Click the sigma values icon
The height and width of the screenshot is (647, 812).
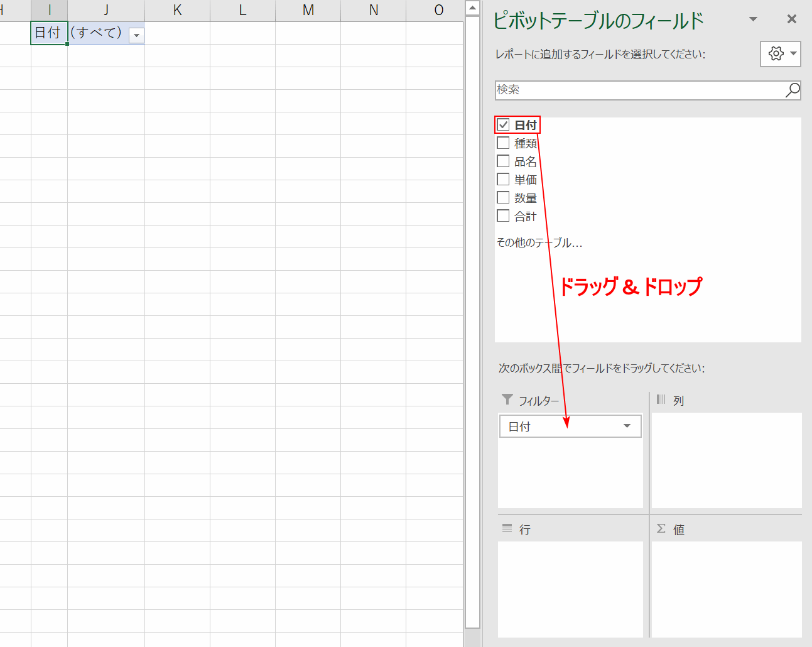pos(661,529)
